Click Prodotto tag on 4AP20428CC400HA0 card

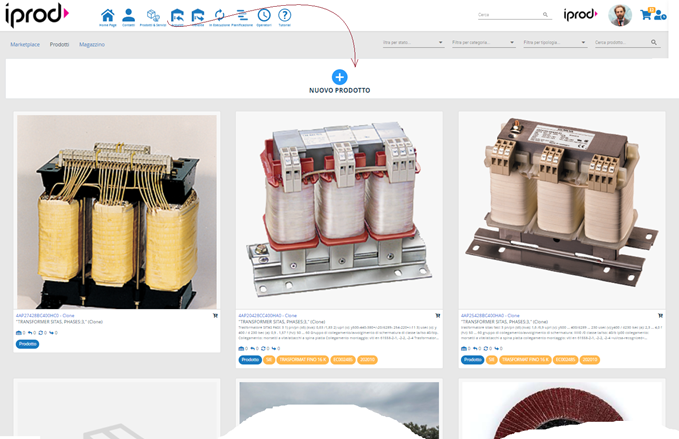(250, 360)
